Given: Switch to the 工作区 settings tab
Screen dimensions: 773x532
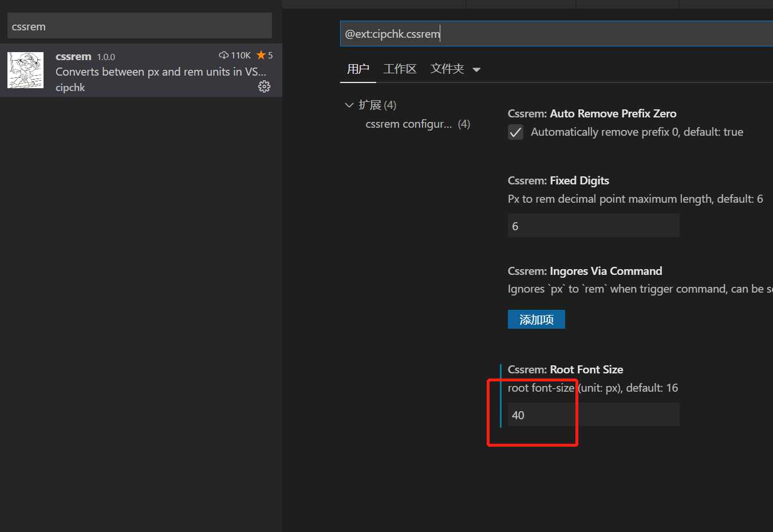Looking at the screenshot, I should pyautogui.click(x=400, y=69).
